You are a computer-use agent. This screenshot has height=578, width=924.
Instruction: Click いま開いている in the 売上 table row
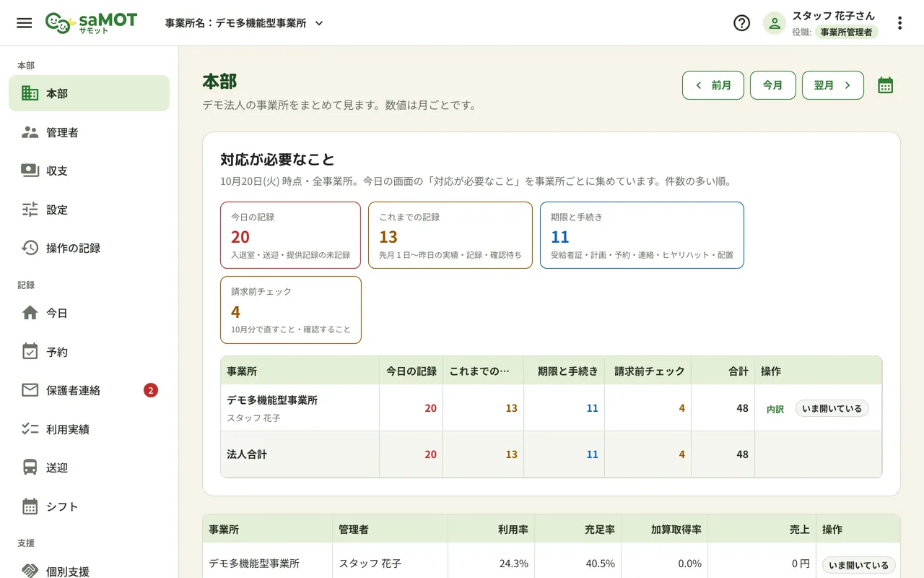pyautogui.click(x=859, y=565)
